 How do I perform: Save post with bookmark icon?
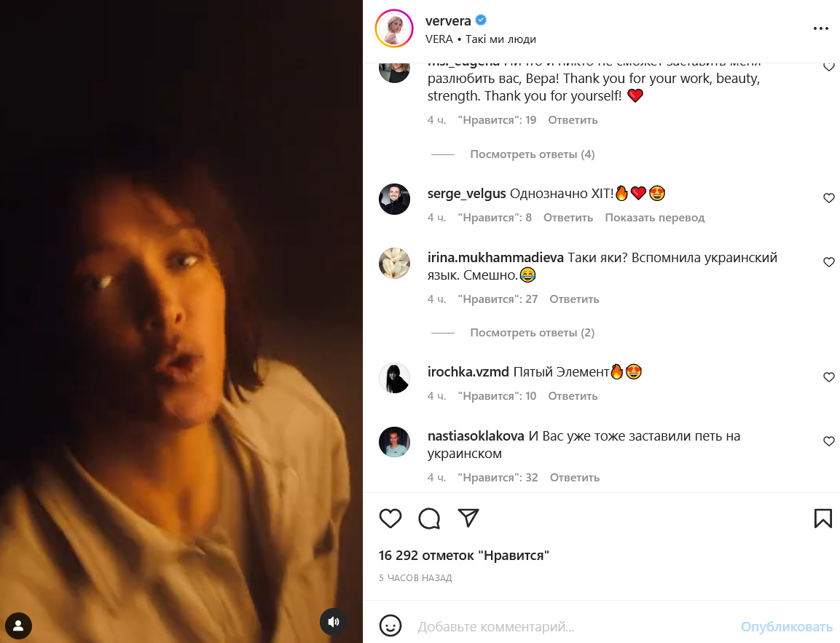[x=823, y=518]
